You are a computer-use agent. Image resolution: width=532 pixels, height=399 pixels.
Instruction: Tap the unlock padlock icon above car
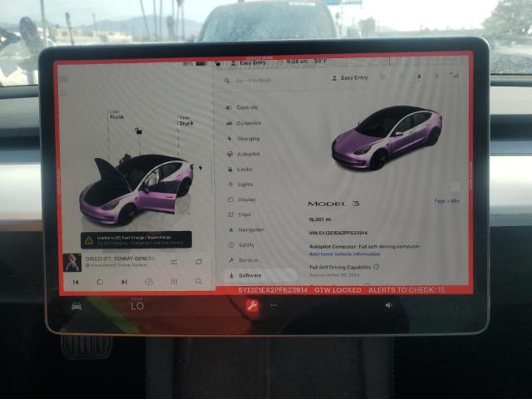pyautogui.click(x=139, y=131)
